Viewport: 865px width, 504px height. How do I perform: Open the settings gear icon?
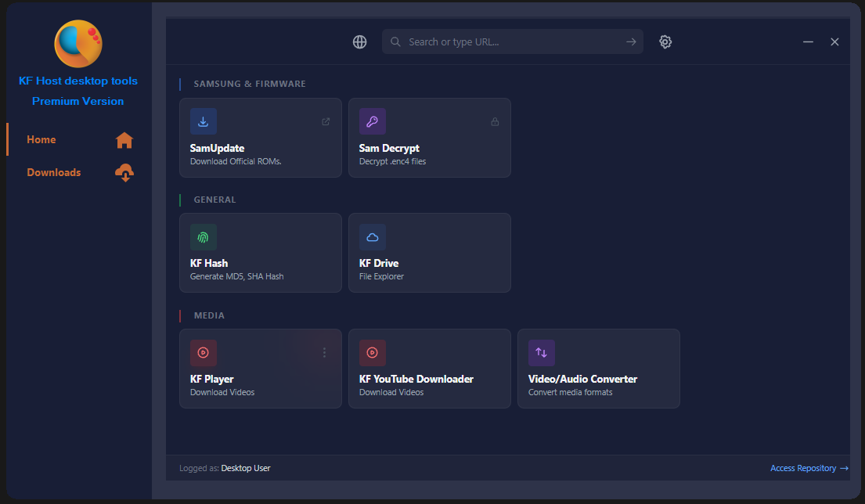(665, 41)
